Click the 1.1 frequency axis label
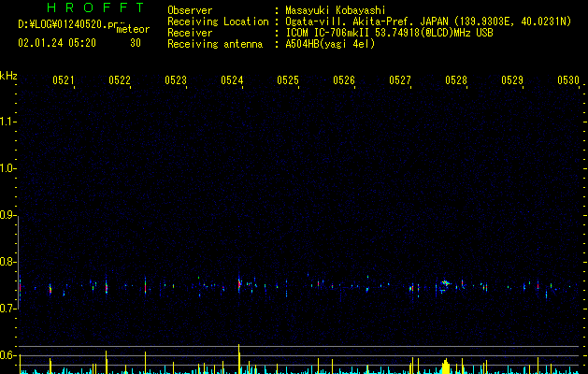 8,122
